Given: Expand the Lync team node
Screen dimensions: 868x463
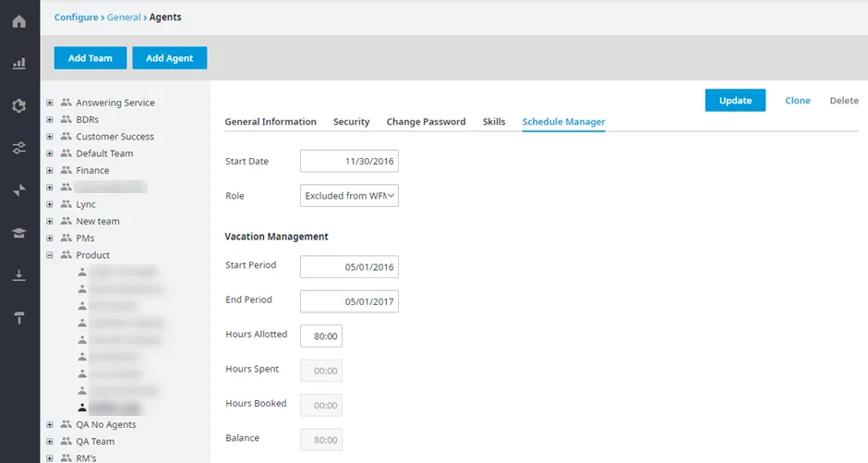Looking at the screenshot, I should tap(50, 204).
